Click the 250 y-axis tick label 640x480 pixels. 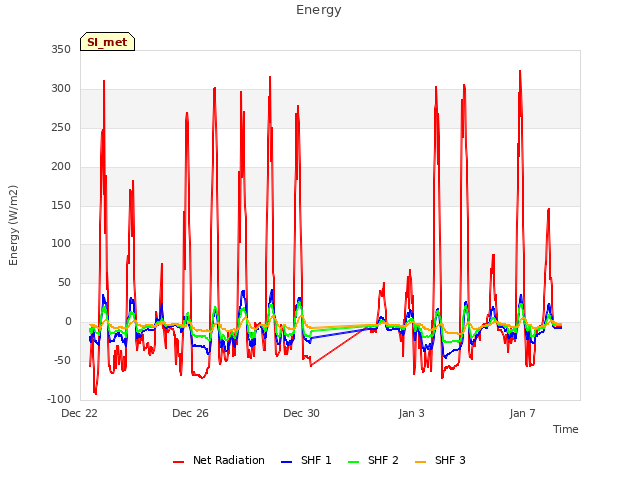[x=61, y=128]
